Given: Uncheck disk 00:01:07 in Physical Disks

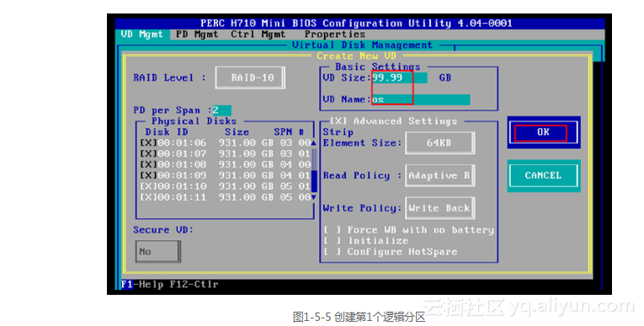Looking at the screenshot, I should [149, 154].
